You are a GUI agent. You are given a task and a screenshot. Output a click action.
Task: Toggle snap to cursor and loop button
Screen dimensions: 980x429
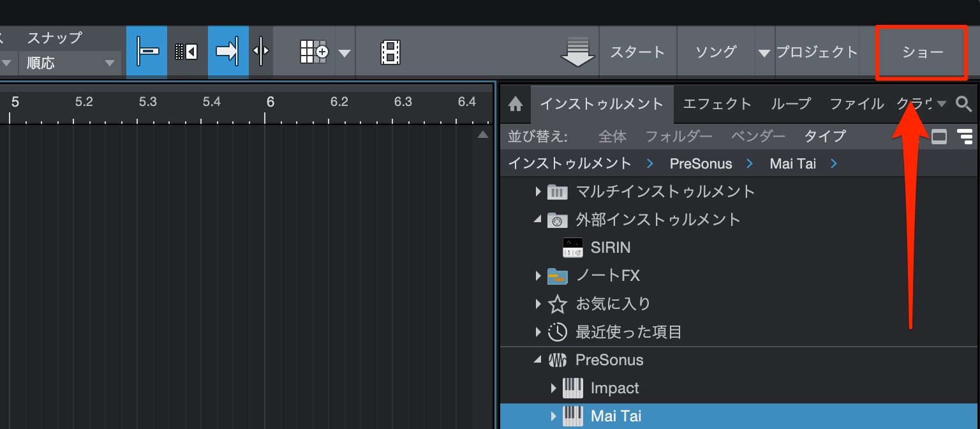tap(147, 52)
